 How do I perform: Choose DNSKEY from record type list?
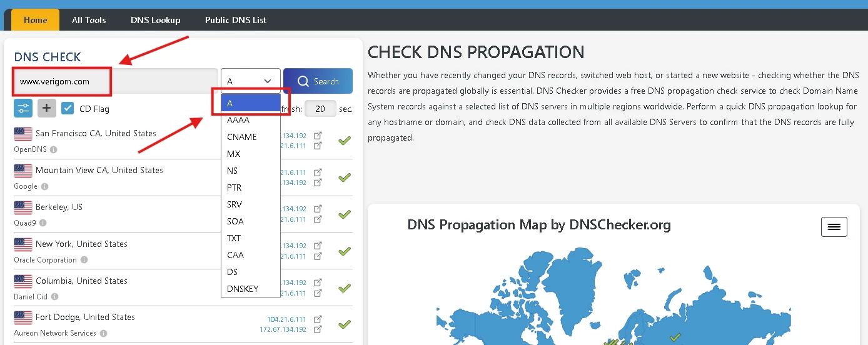pyautogui.click(x=250, y=289)
